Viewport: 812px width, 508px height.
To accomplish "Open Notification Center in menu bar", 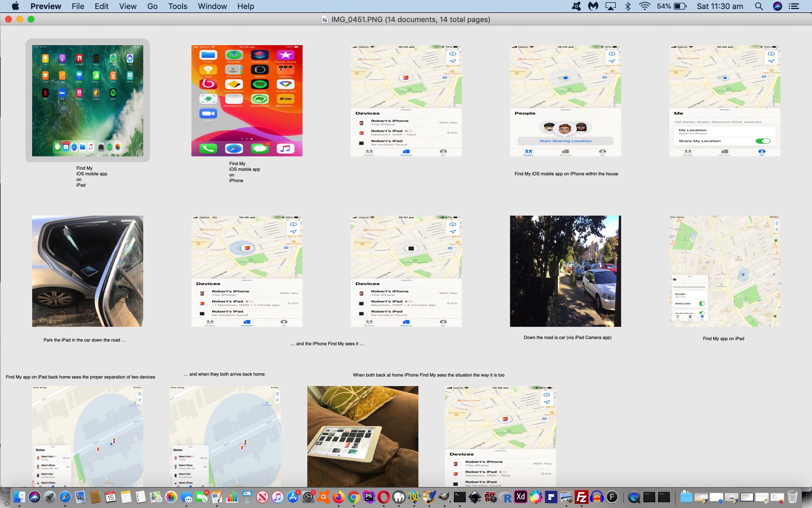I will point(794,6).
